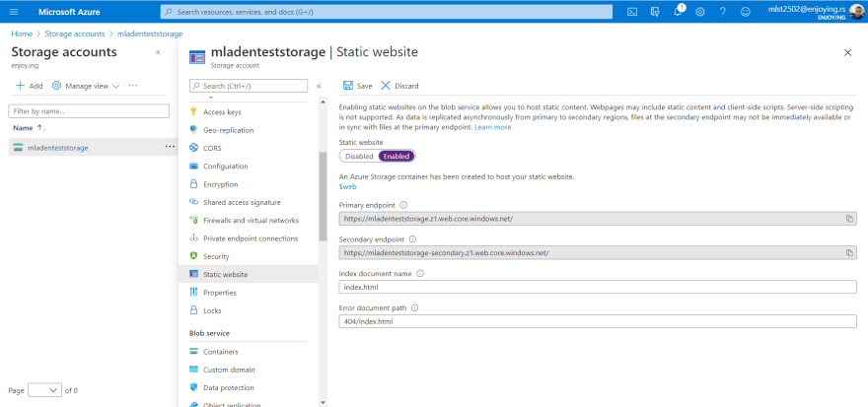This screenshot has height=407, width=868.
Task: Click the Microsoft Azure logo text
Action: click(69, 12)
